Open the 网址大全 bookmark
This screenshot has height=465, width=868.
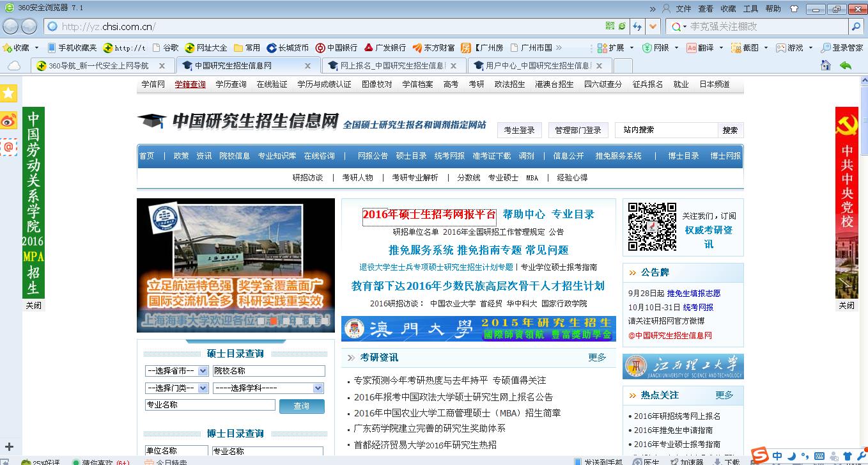(x=206, y=47)
